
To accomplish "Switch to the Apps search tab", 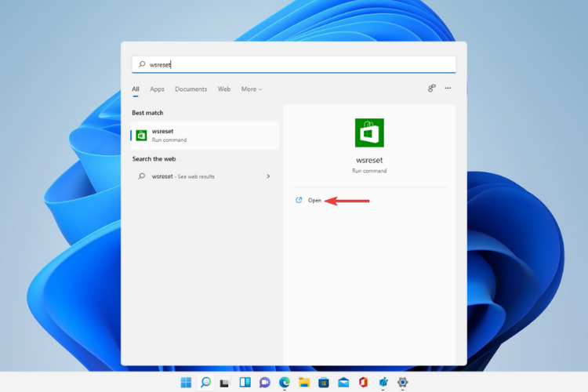I will pyautogui.click(x=157, y=89).
